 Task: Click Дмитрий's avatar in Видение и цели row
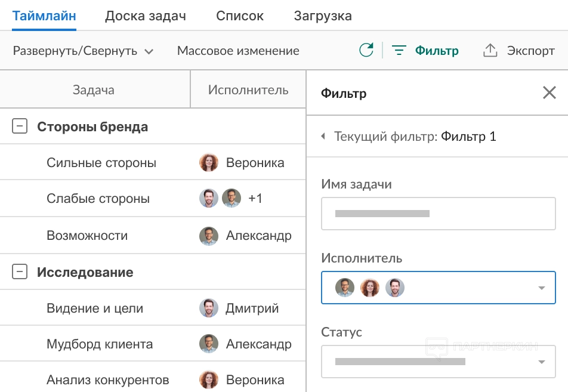[209, 308]
